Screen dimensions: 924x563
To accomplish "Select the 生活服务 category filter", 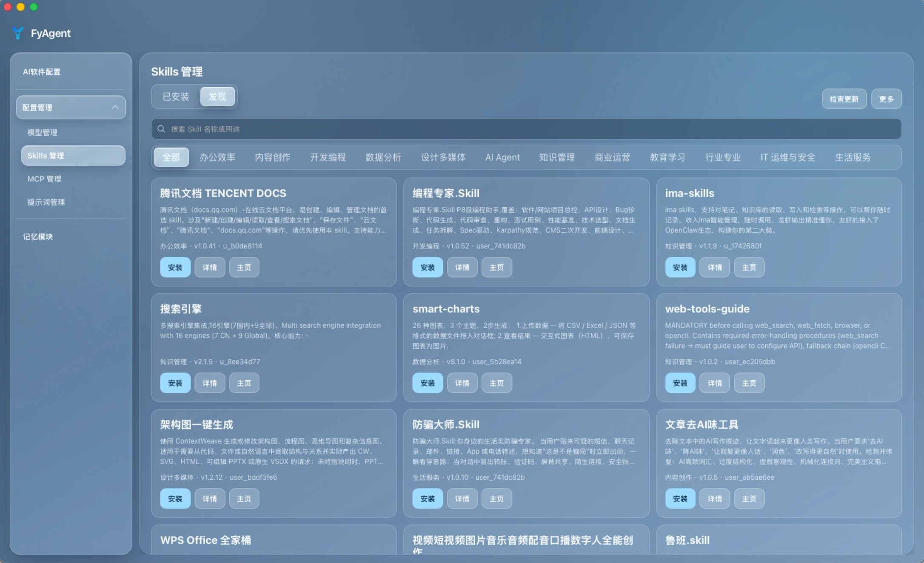I will (853, 157).
